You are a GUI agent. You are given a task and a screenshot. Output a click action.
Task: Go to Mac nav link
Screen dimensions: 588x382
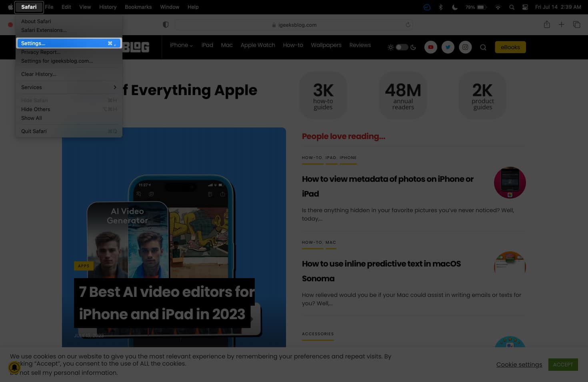pos(227,45)
